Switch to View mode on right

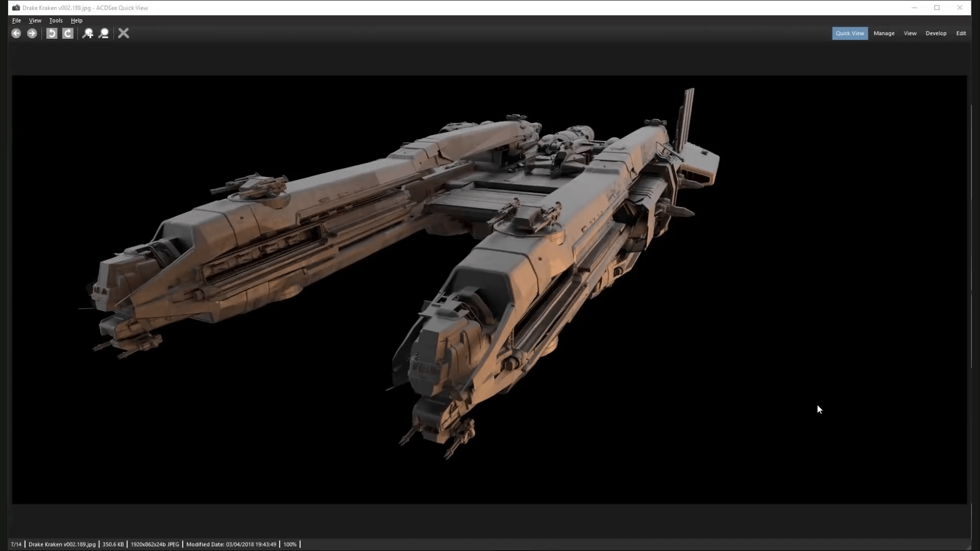coord(910,33)
